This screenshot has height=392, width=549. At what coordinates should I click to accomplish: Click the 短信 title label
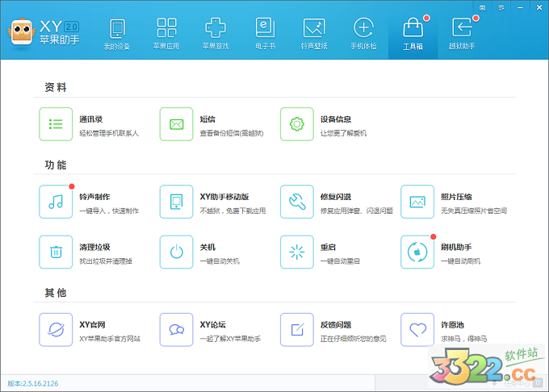coord(207,119)
